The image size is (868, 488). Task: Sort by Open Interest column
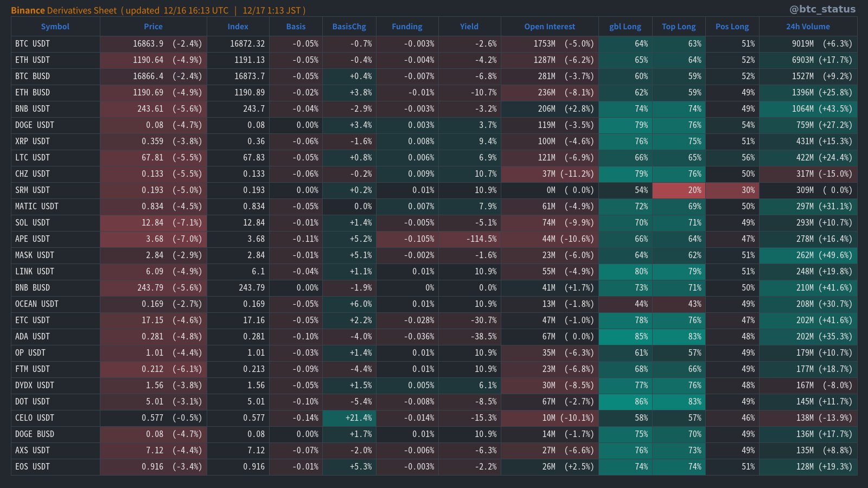tap(549, 26)
